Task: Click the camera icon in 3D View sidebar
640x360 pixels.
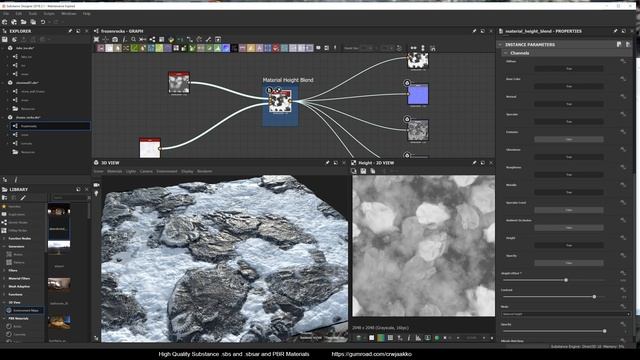Action: 96,185
